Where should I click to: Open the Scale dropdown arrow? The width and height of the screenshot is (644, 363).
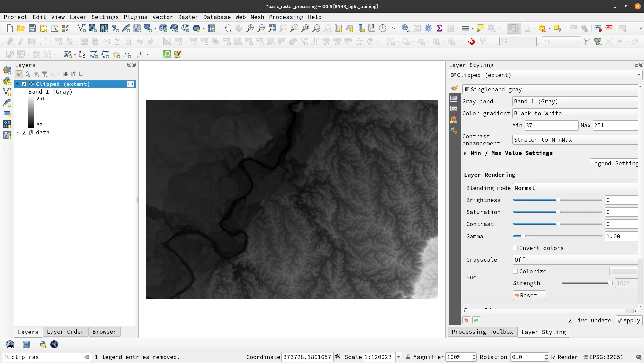(399, 357)
